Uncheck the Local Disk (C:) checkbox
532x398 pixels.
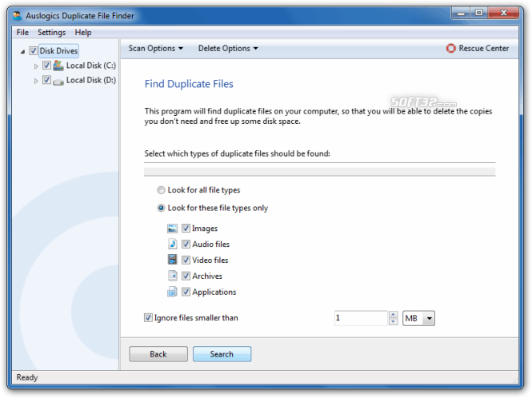(x=46, y=65)
